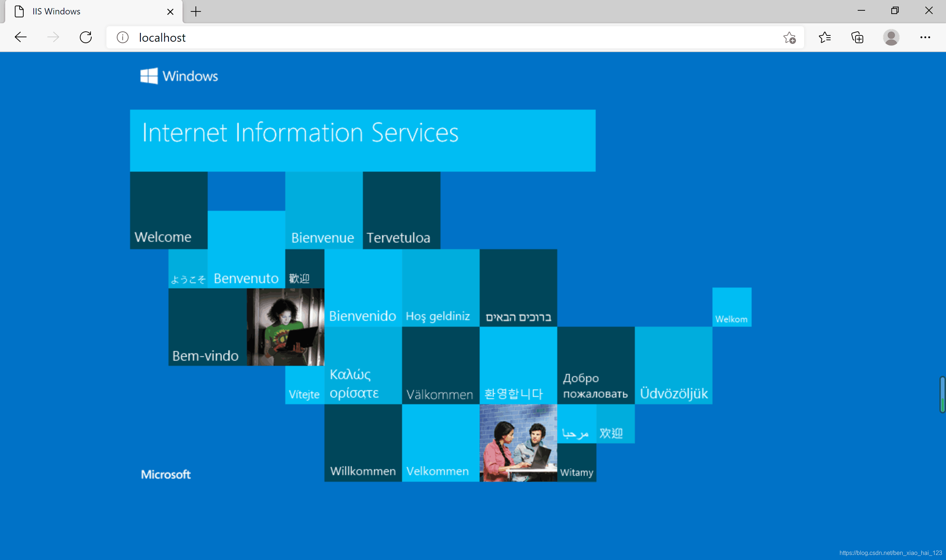Click the woman with laptop photo
946x560 pixels.
click(285, 327)
